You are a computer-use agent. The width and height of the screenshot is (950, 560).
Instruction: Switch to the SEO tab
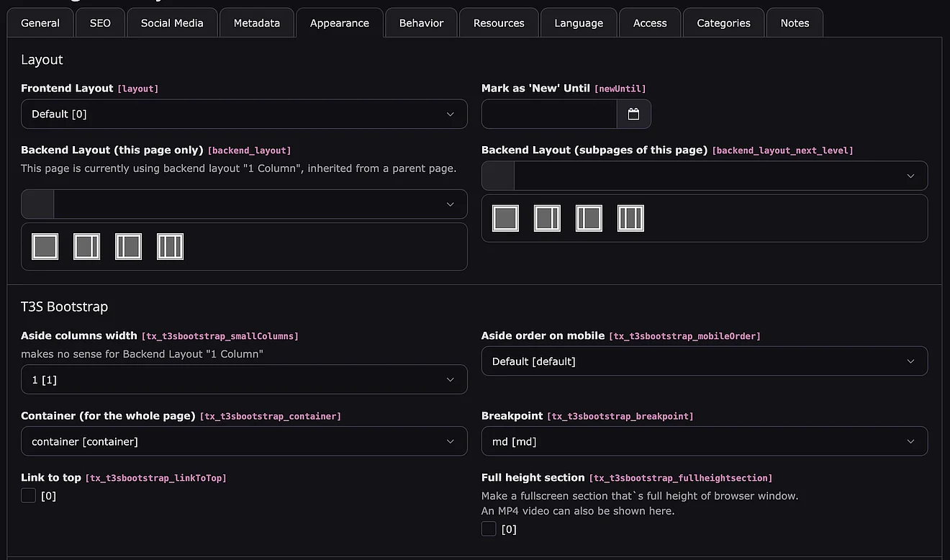click(100, 23)
